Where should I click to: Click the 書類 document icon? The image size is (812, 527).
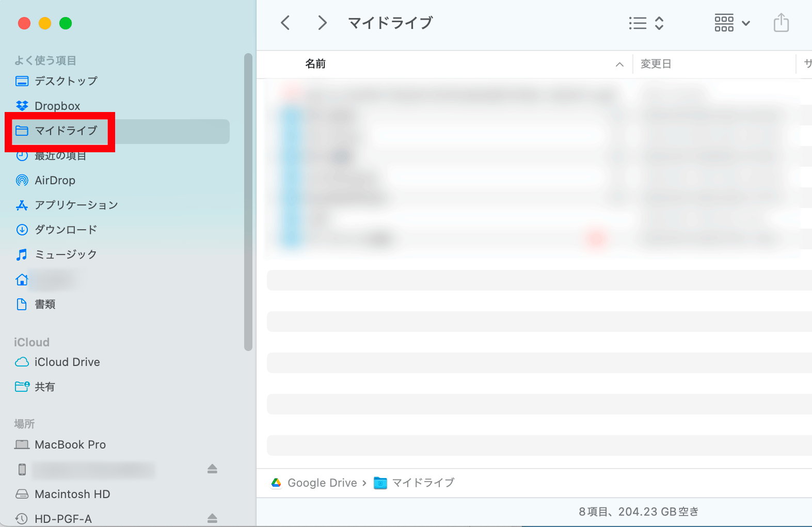click(x=22, y=304)
